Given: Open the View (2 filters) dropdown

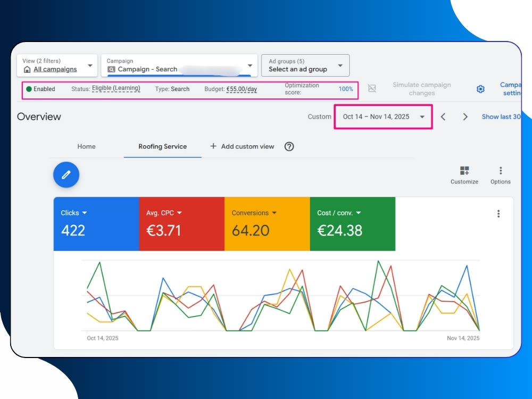Looking at the screenshot, I should coord(57,65).
